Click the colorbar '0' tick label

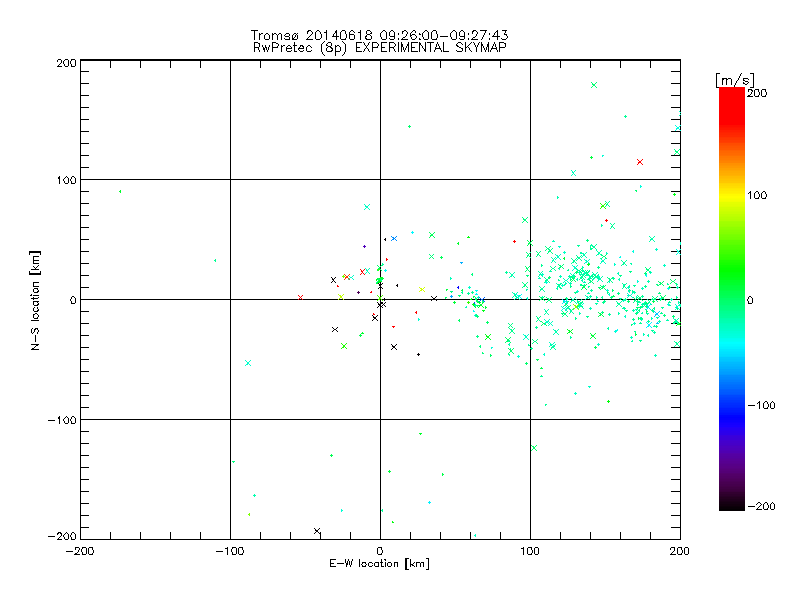(x=750, y=300)
